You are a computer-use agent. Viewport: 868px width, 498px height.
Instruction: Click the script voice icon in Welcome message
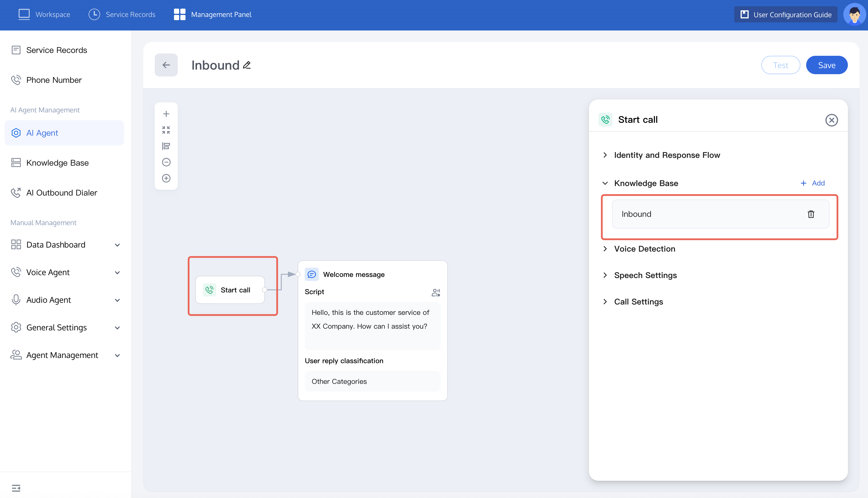point(435,292)
